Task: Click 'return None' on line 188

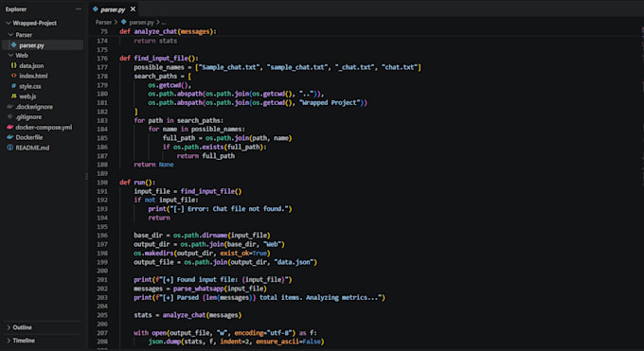Action: point(153,165)
